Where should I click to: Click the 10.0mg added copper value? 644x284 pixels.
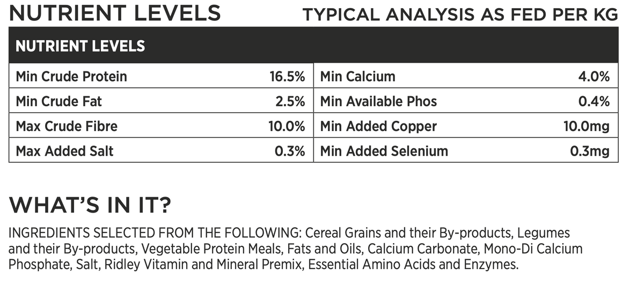[586, 127]
